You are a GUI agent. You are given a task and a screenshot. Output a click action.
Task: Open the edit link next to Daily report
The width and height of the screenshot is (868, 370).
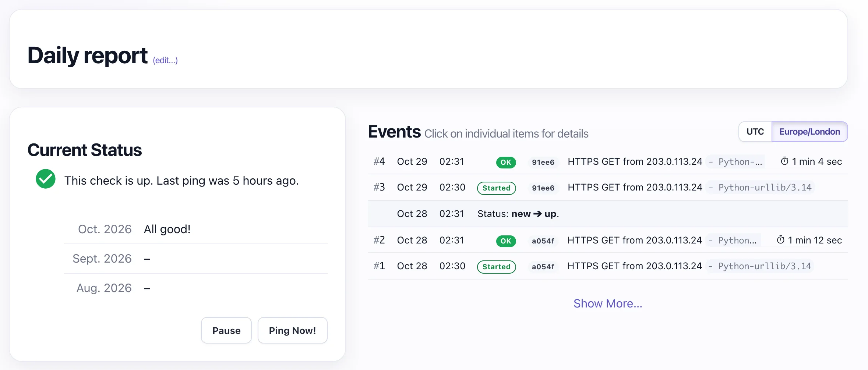[165, 60]
